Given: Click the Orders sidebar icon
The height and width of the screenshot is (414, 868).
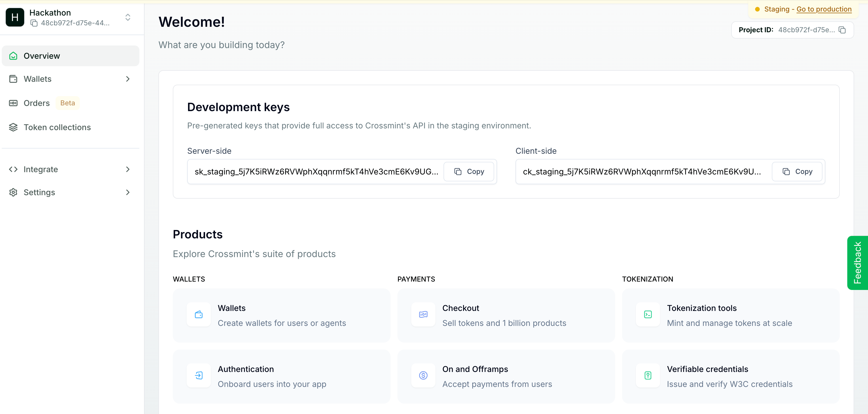Looking at the screenshot, I should tap(13, 103).
